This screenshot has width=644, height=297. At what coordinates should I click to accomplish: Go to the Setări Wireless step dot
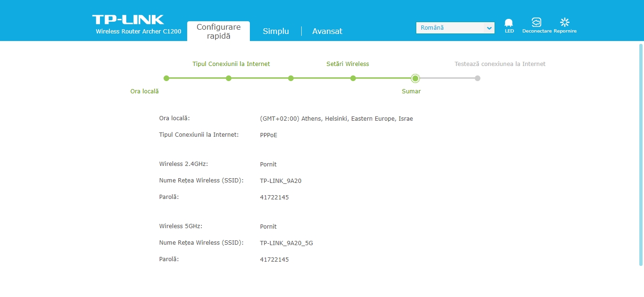(353, 78)
